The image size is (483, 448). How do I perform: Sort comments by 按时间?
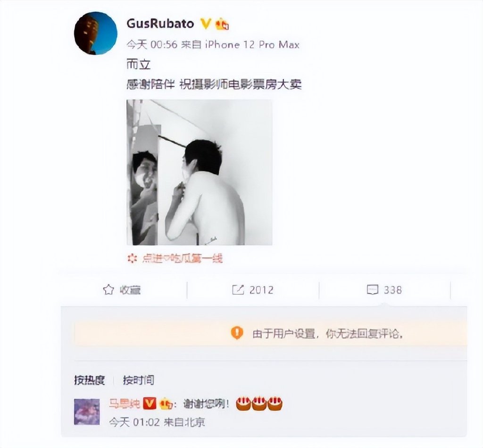139,380
